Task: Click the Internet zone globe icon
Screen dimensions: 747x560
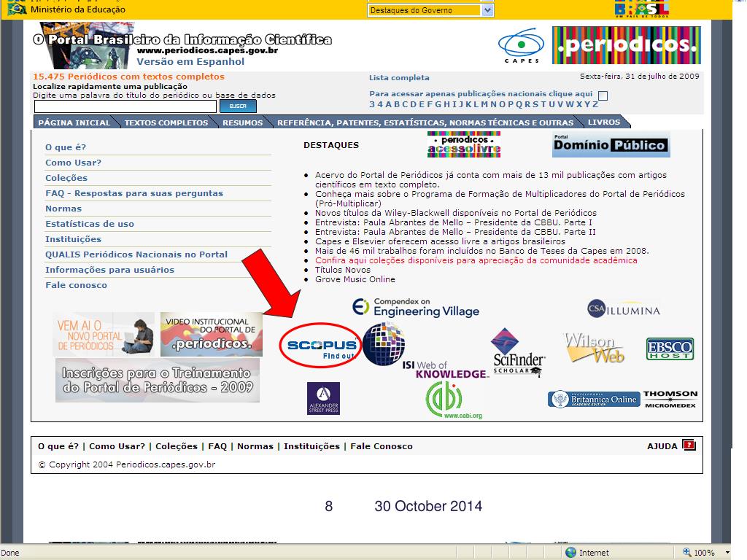Action: (570, 553)
